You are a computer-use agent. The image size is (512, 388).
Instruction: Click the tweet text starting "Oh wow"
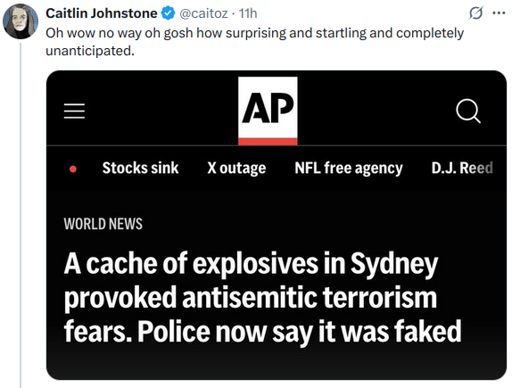255,42
